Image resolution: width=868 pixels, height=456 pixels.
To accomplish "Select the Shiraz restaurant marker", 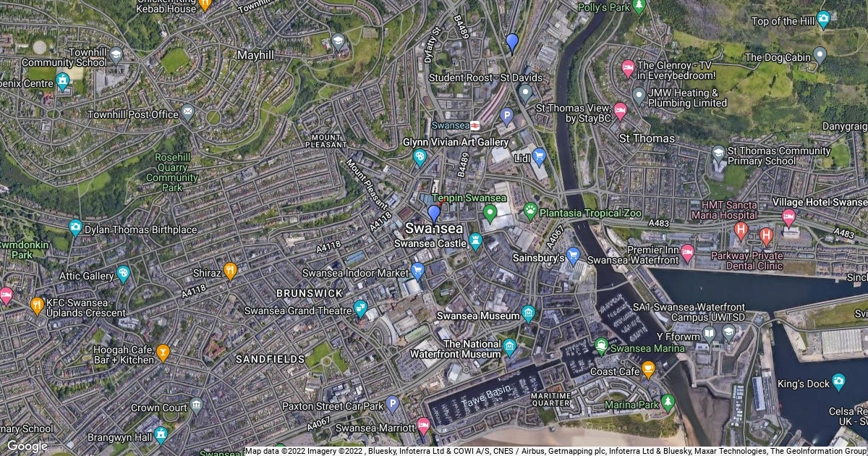I will tap(231, 271).
